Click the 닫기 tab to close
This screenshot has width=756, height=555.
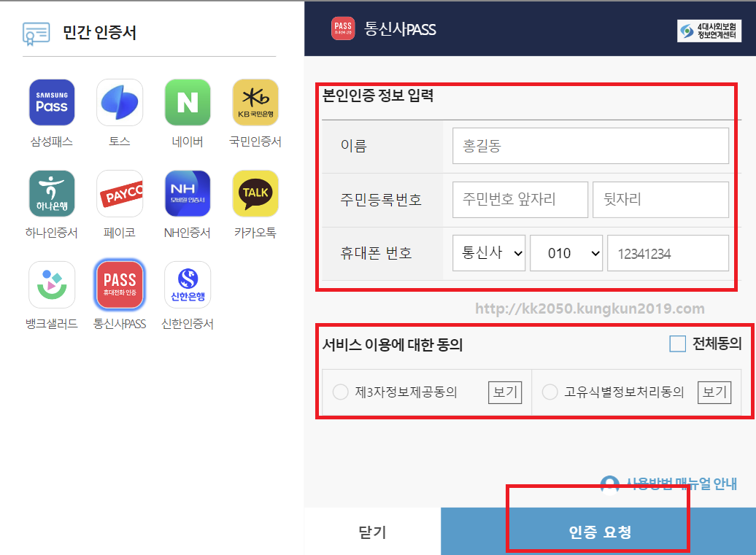pyautogui.click(x=372, y=532)
